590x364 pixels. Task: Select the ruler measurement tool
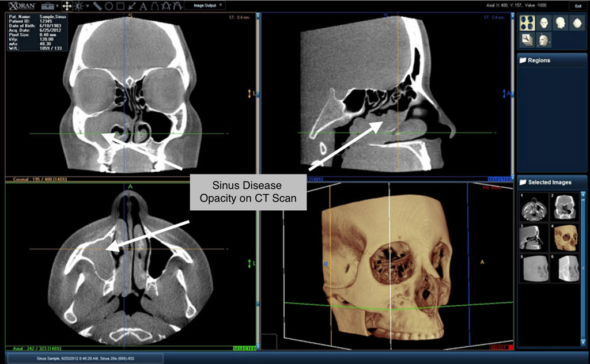tap(97, 6)
